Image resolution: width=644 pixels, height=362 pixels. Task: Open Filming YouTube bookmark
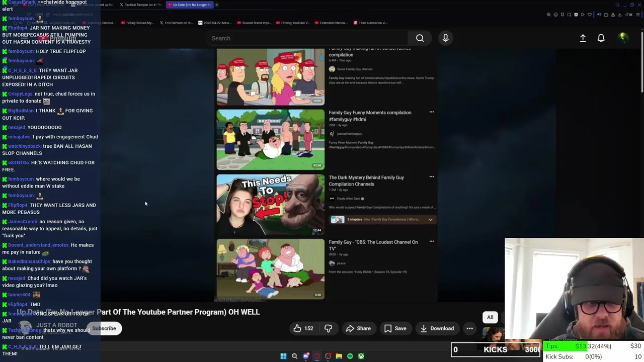292,23
